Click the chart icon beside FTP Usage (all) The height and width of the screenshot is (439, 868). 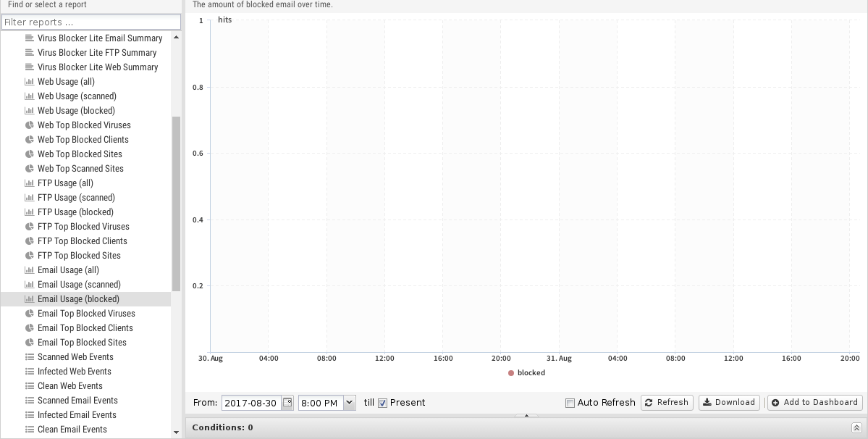(30, 183)
